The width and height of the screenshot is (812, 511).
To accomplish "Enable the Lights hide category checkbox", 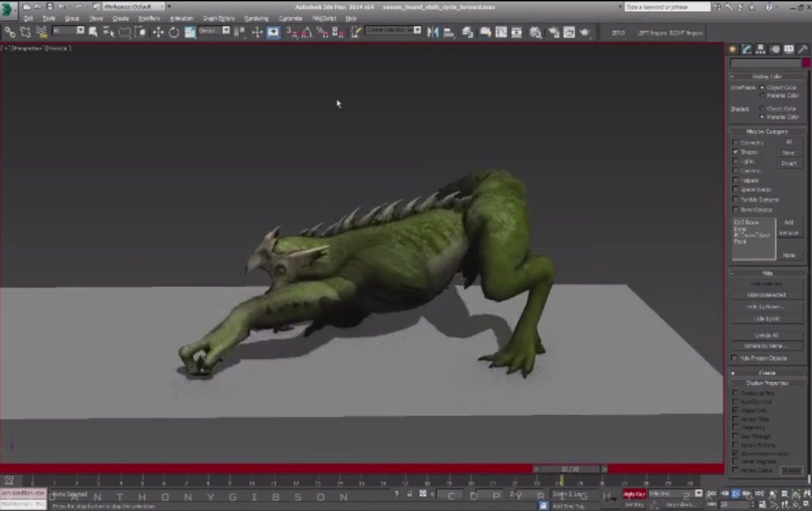I will [735, 161].
